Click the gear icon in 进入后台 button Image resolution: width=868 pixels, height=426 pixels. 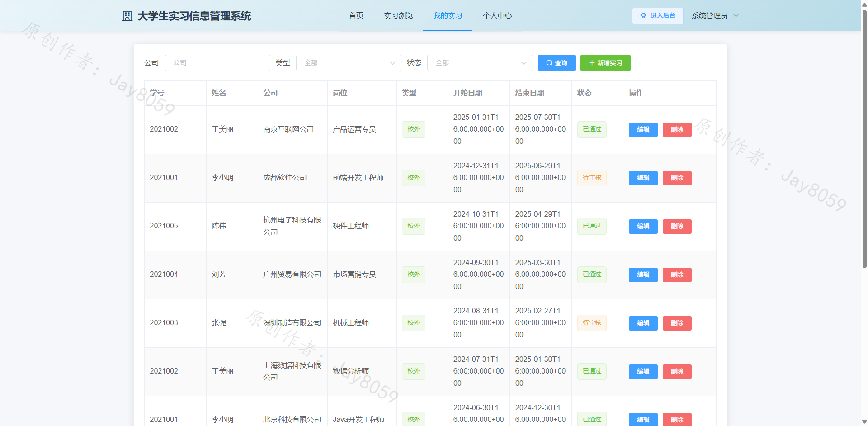tap(643, 15)
